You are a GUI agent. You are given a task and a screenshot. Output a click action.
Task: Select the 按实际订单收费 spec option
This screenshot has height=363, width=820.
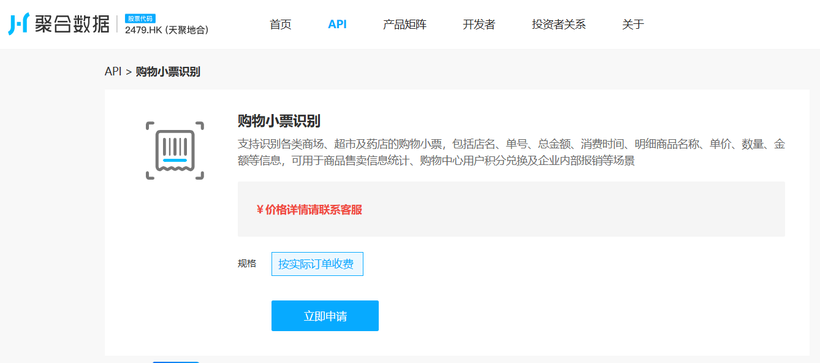point(317,264)
